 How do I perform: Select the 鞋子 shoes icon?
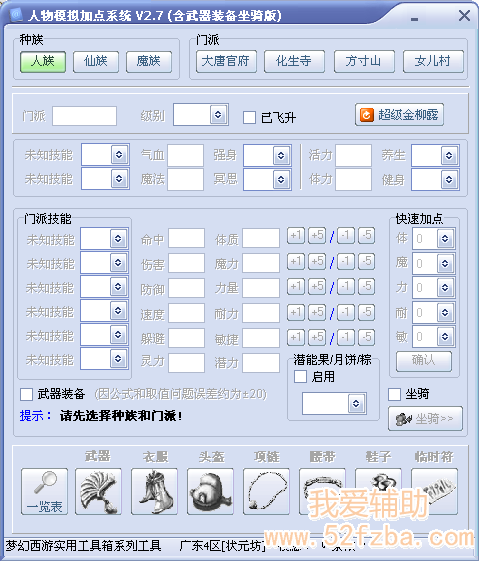coord(378,491)
